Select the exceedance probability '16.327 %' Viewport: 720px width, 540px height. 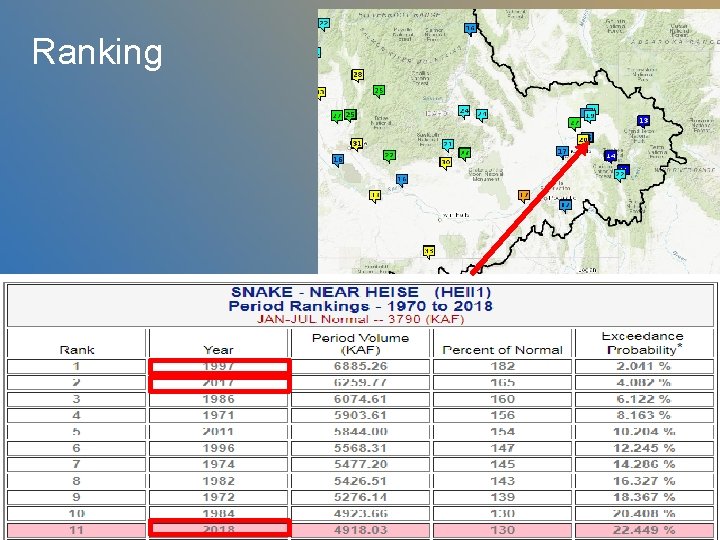coord(644,481)
